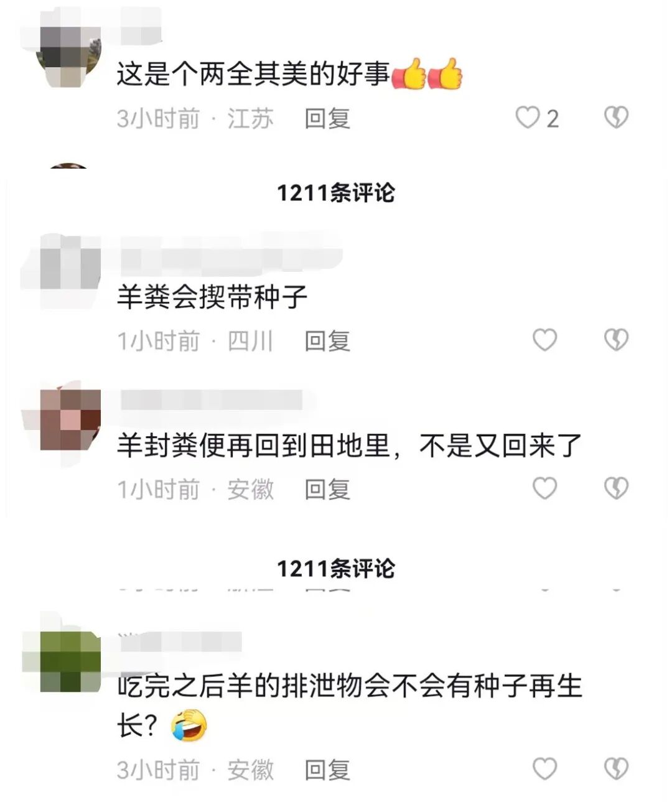The width and height of the screenshot is (672, 802).
Task: Open blurred username above 羊粪会携带种子
Action: click(230, 253)
